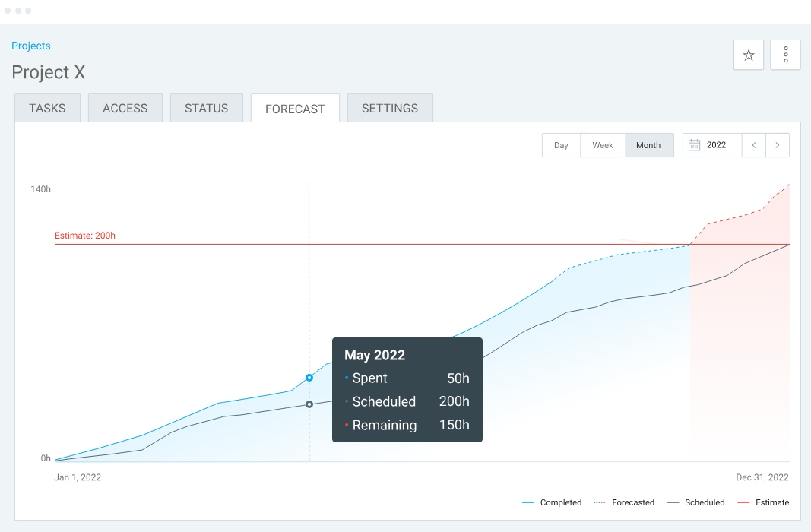The width and height of the screenshot is (811, 532).
Task: Click the red Remaining bullet in the tooltip
Action: click(348, 425)
